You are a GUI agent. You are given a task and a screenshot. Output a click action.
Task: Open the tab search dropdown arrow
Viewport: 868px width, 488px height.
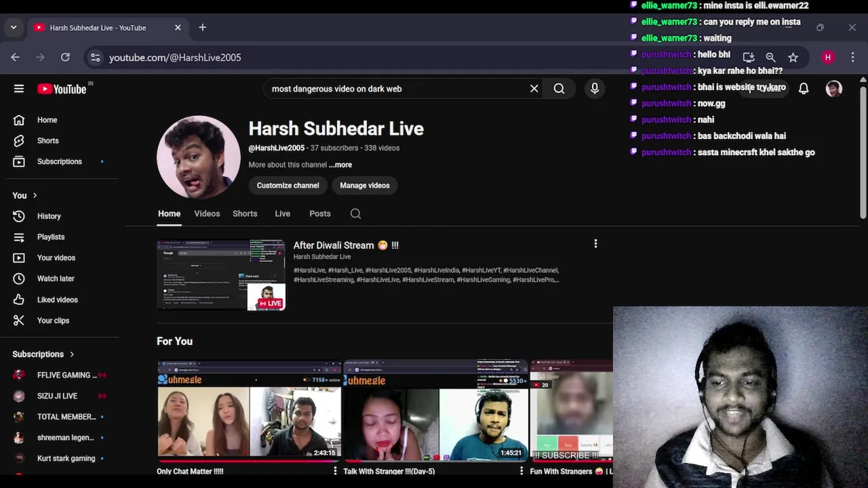(x=14, y=28)
